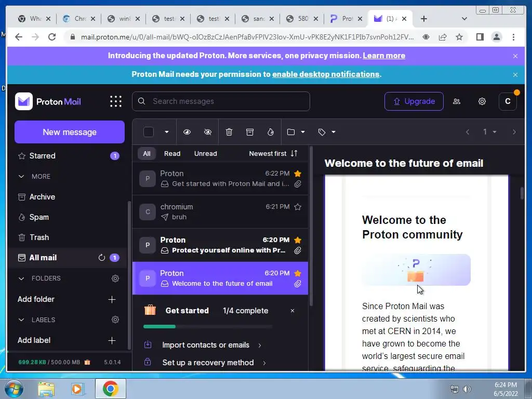The width and height of the screenshot is (532, 399).
Task: Open labels settings gear icon
Action: pyautogui.click(x=115, y=320)
